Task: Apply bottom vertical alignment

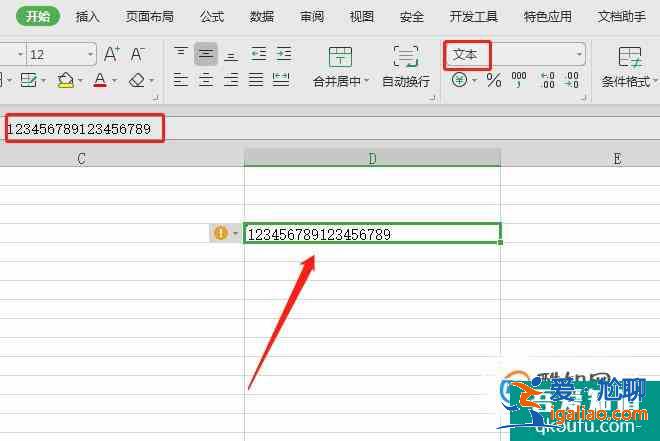Action: [231, 56]
